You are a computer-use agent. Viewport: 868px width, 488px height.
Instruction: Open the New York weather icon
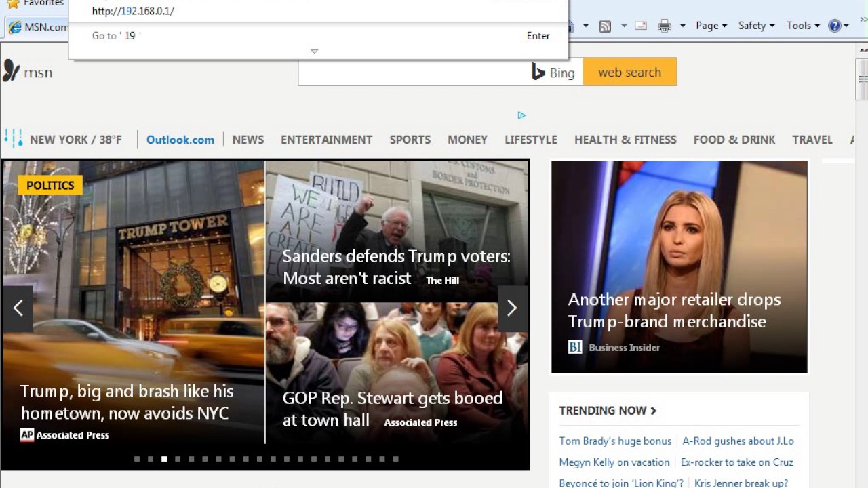tap(14, 138)
